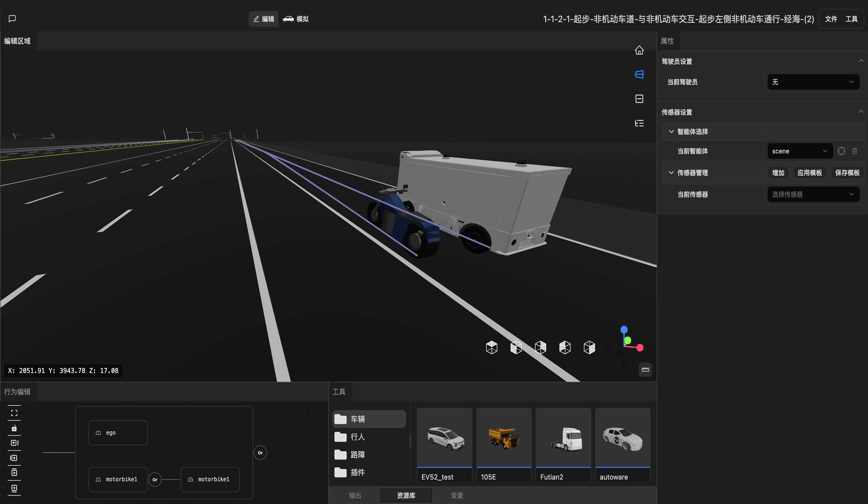Switch to the 输出 tab
The width and height of the screenshot is (868, 504).
click(x=355, y=495)
